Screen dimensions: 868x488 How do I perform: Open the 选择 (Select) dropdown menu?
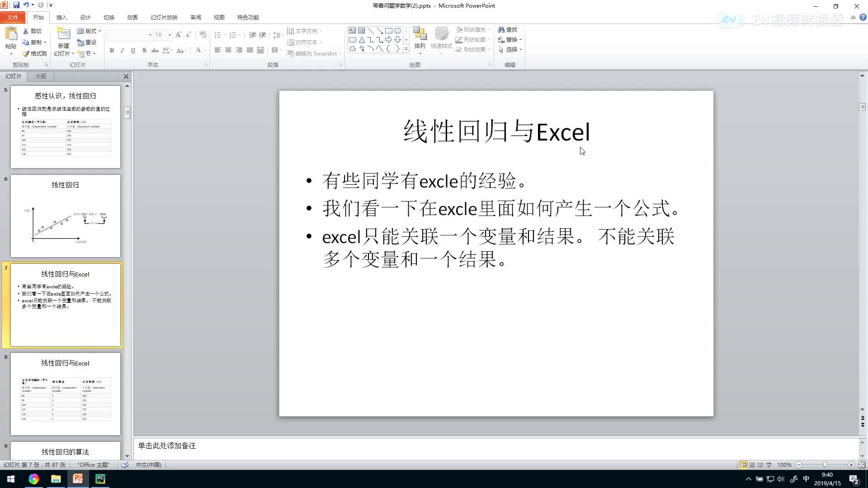tap(512, 50)
